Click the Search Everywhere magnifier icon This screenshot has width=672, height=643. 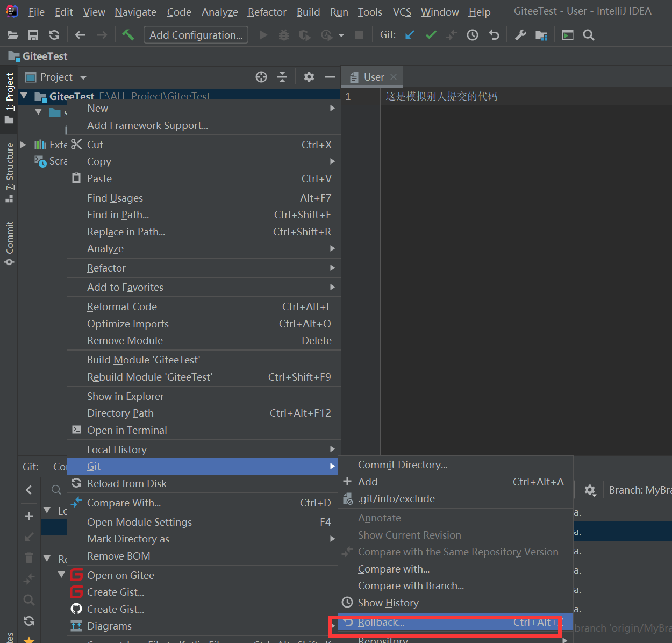[589, 35]
